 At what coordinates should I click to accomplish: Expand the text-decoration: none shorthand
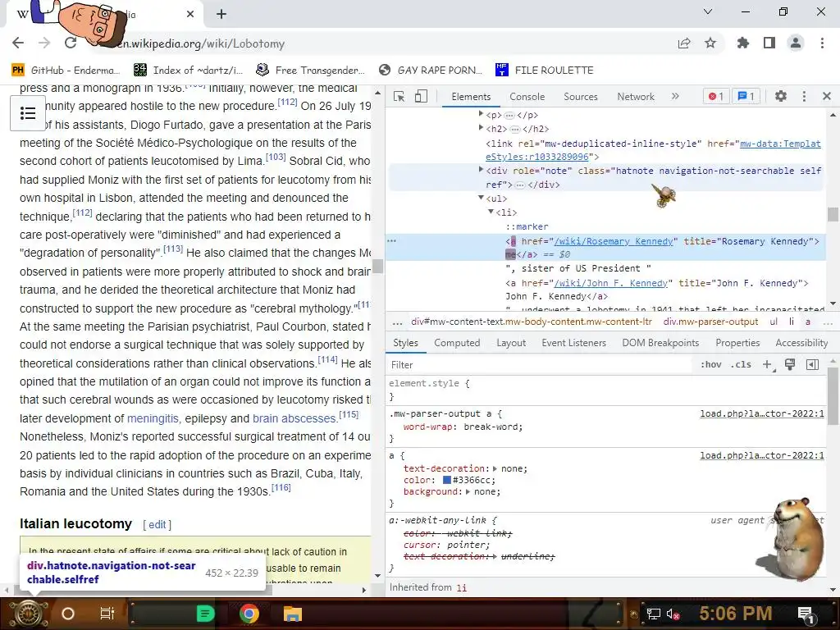click(495, 468)
